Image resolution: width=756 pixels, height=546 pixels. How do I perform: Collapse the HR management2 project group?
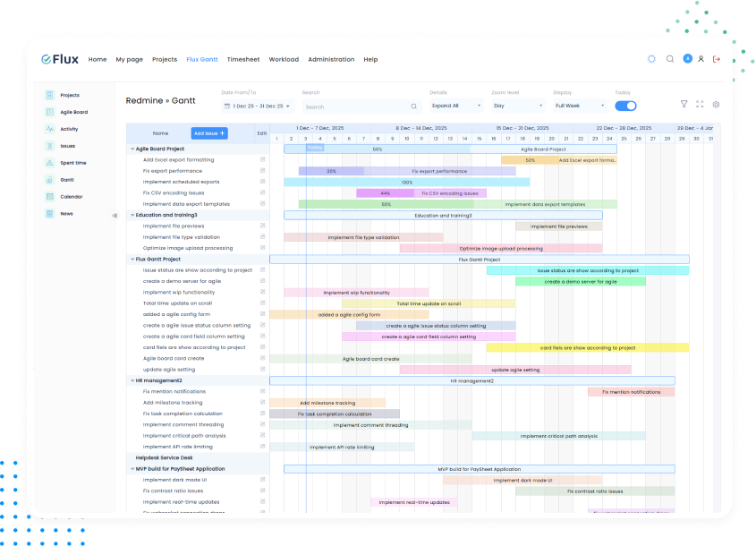(x=132, y=380)
